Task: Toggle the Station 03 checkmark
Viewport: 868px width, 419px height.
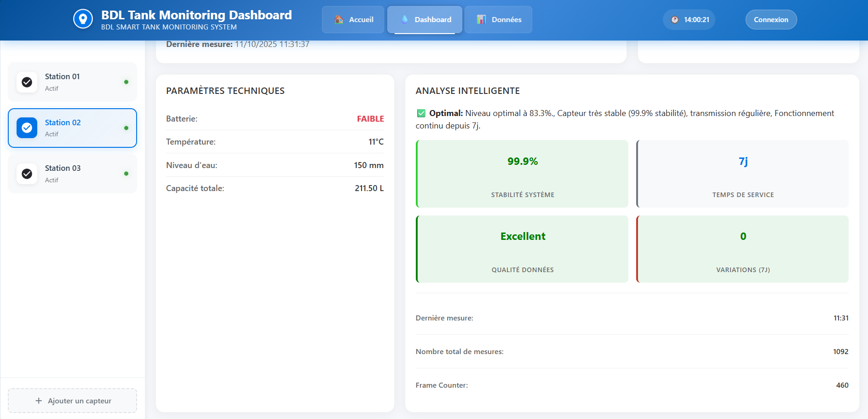Action: coord(27,174)
